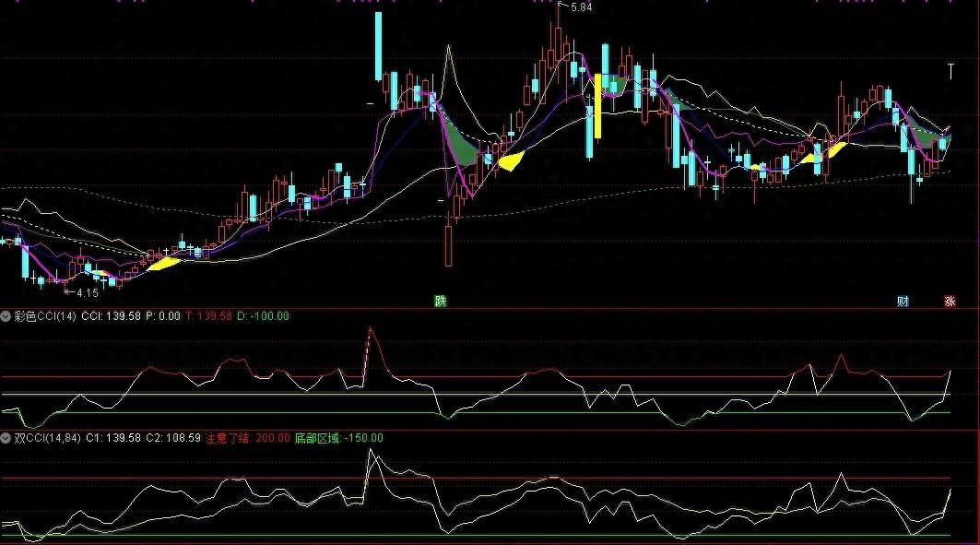Click the 底部区域: -150.00 green label
Screen dimensions: 980x545
[338, 438]
